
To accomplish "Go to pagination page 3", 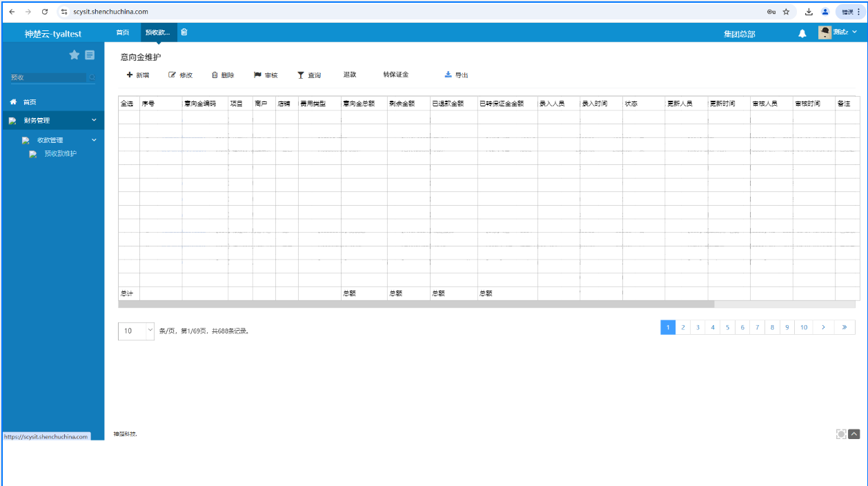I will tap(698, 327).
